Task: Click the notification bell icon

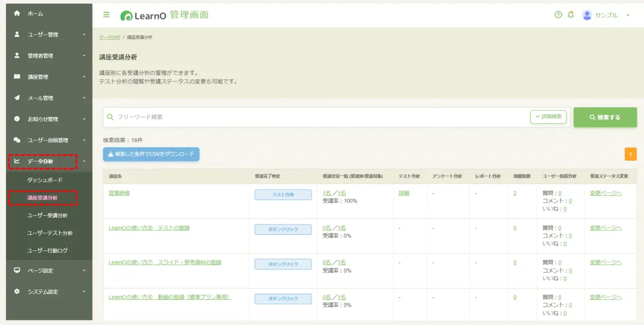Action: click(570, 15)
